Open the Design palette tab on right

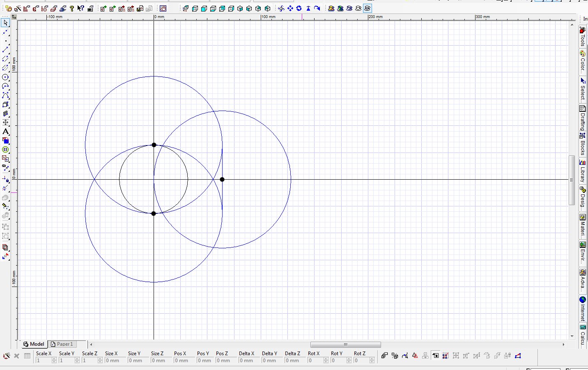(583, 198)
